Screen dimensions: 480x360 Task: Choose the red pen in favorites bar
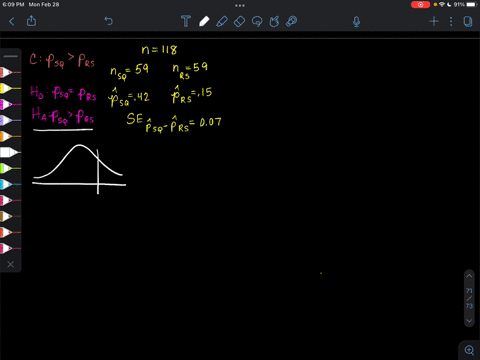[10, 72]
